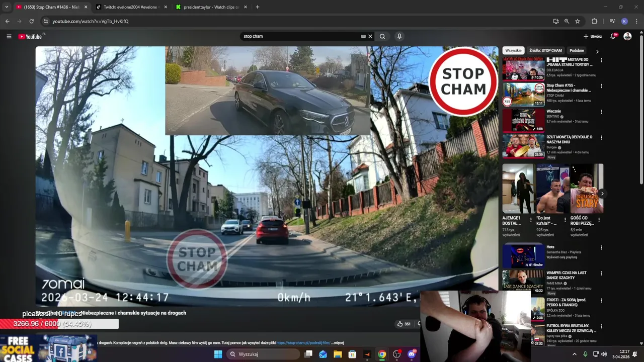Open options for MIXTAPE DO JBANIA video

(601, 60)
